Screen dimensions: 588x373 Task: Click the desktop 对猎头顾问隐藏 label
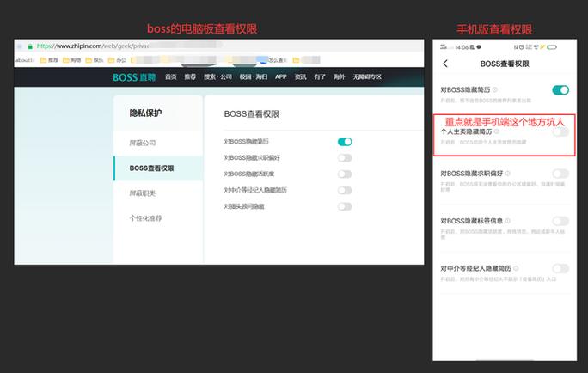click(244, 206)
